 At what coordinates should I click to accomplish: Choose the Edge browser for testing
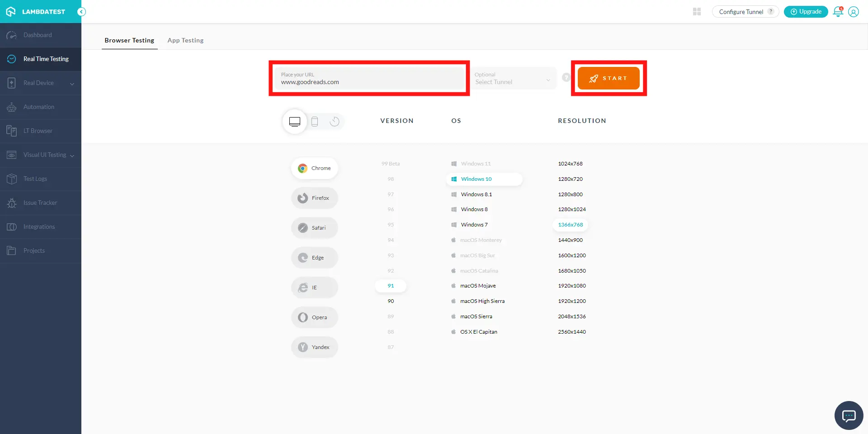click(x=314, y=257)
